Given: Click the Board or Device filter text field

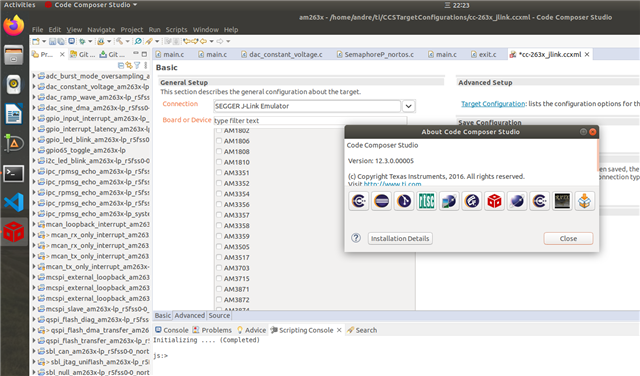Looking at the screenshot, I should point(310,121).
